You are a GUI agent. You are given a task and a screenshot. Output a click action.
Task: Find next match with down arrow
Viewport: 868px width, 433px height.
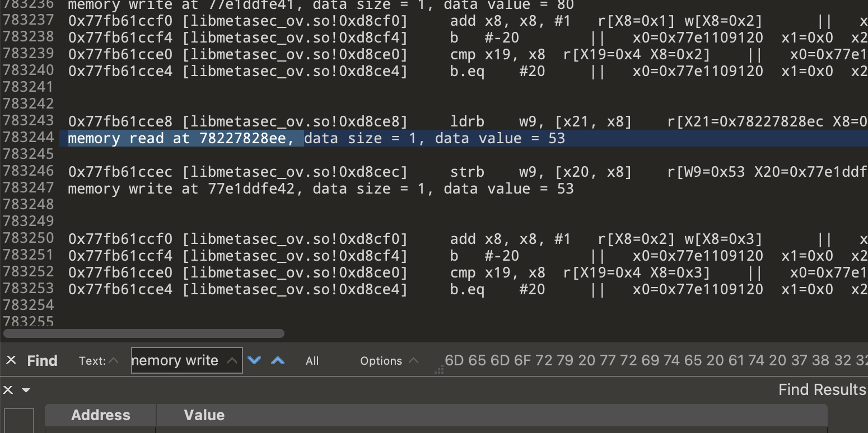point(254,360)
